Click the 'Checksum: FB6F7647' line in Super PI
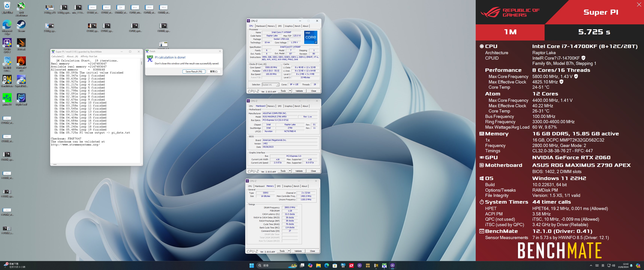The width and height of the screenshot is (644, 270). coord(66,139)
